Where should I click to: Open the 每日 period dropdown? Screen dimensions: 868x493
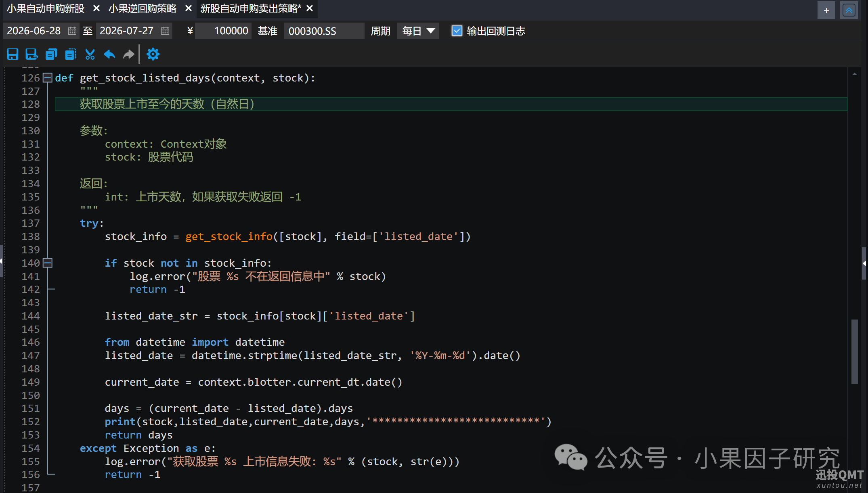(x=418, y=31)
